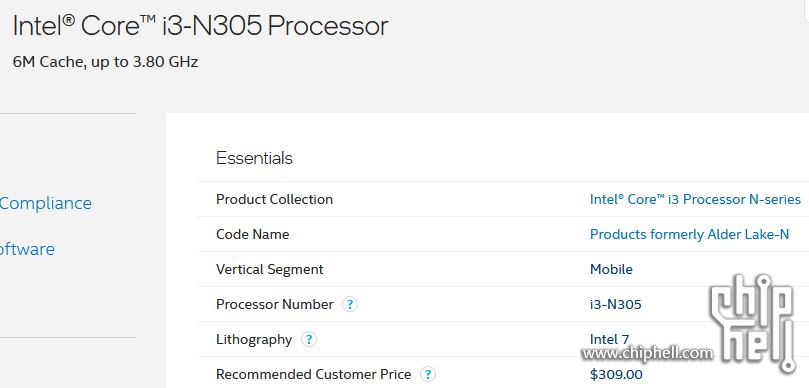The width and height of the screenshot is (809, 388).
Task: Select the Product Collection row label
Action: tap(274, 199)
